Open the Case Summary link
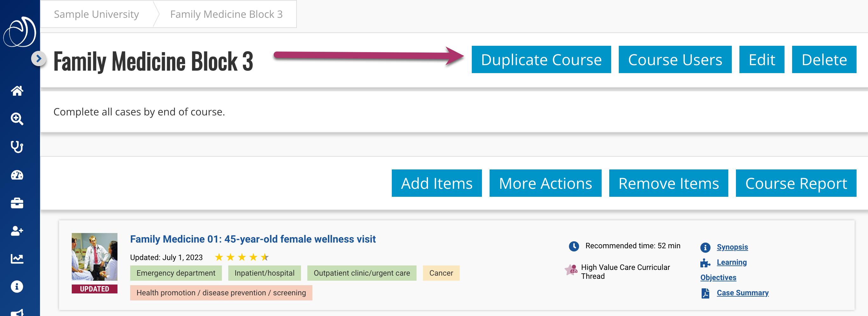This screenshot has height=316, width=868. point(742,293)
